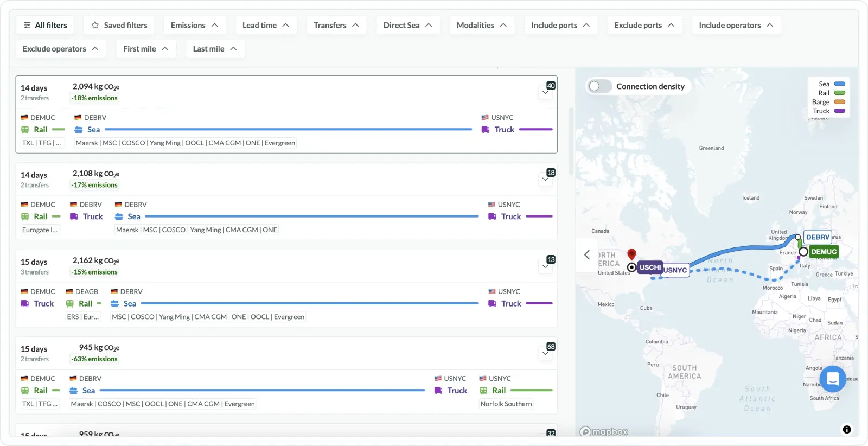Open the Include operators dropdown
The width and height of the screenshot is (868, 446).
[736, 26]
